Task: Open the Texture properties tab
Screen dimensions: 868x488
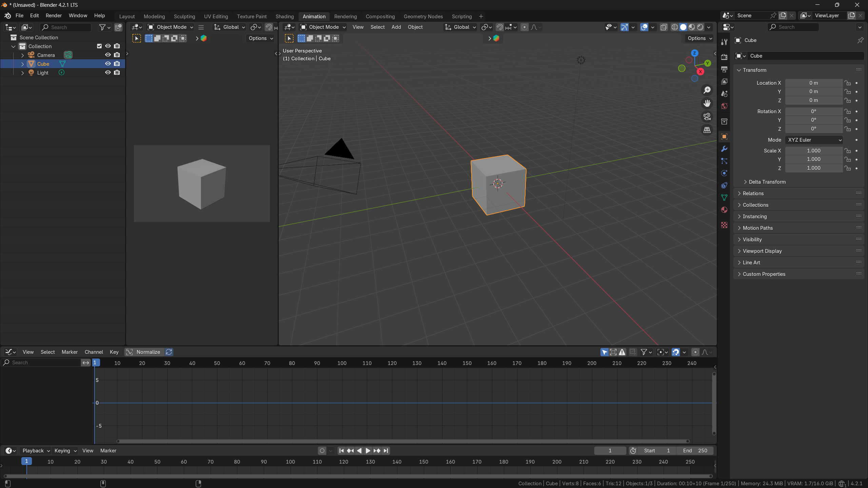Action: [x=724, y=225]
